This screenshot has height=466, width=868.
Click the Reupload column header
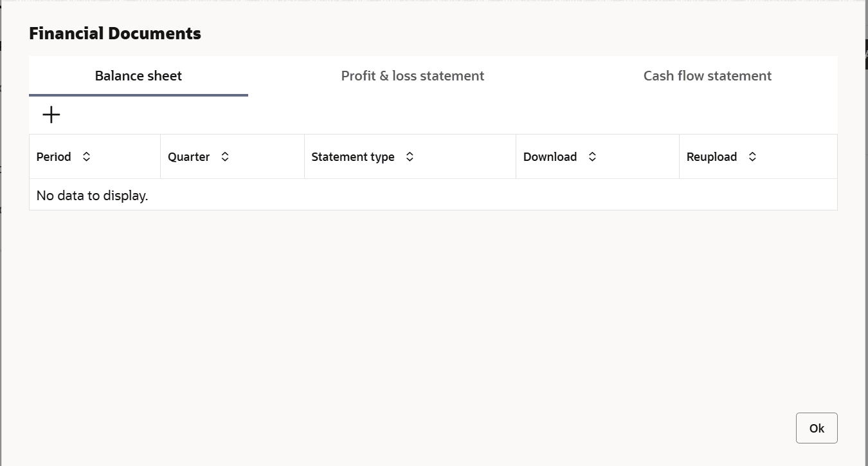point(712,157)
